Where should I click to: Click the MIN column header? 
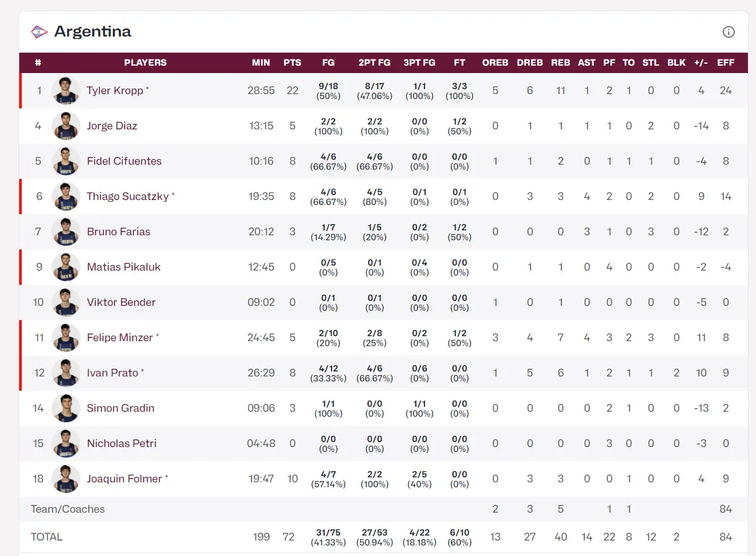click(x=261, y=63)
